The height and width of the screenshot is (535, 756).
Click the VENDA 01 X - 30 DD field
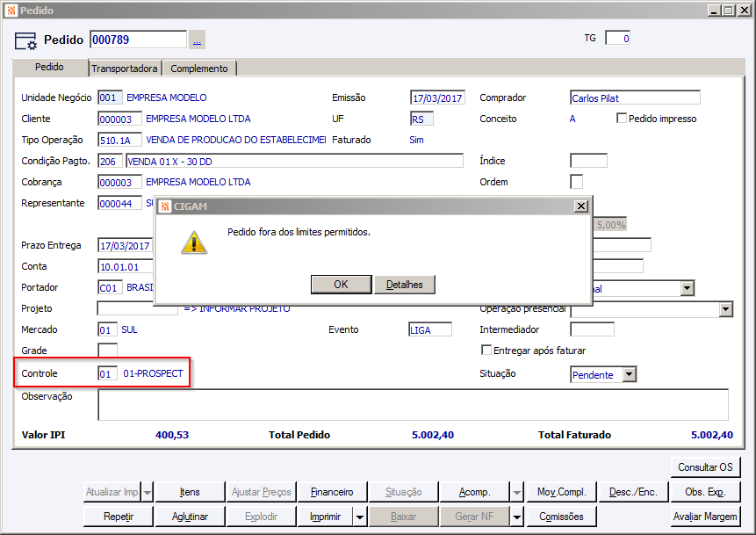coord(294,161)
